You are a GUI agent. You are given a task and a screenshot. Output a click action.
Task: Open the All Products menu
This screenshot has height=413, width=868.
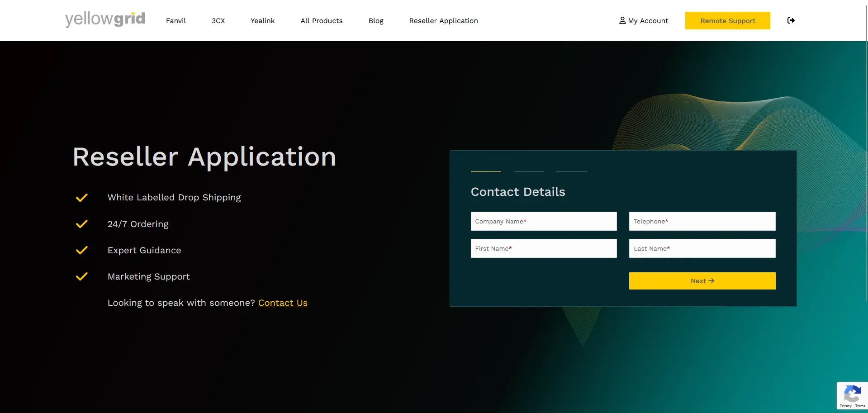point(322,21)
